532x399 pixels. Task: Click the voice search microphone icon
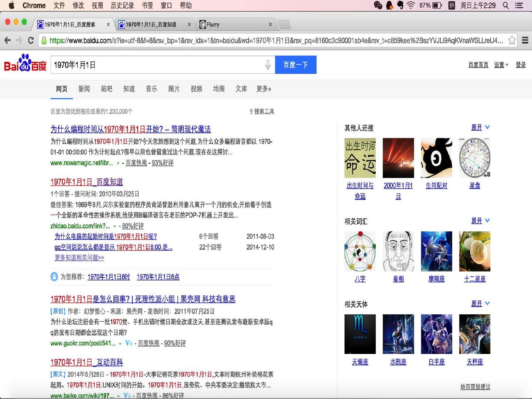click(268, 65)
